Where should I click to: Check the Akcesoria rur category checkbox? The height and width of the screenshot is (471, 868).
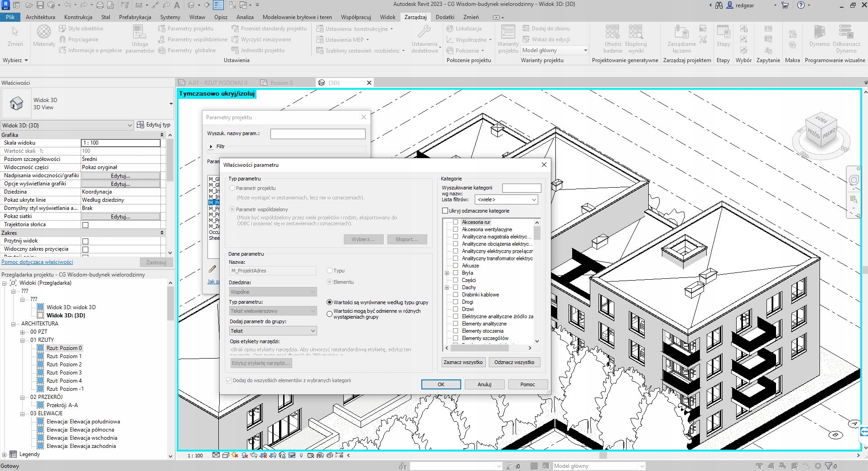(456, 222)
